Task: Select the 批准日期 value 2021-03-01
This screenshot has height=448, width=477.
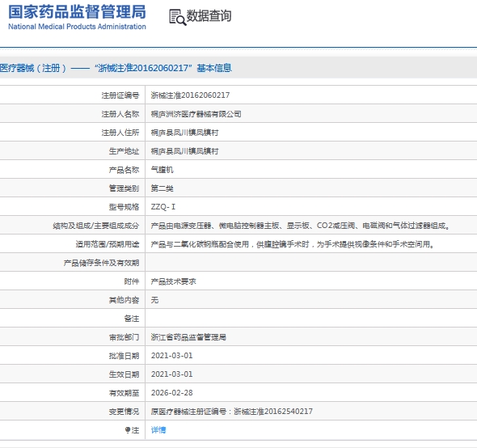Action: point(172,356)
